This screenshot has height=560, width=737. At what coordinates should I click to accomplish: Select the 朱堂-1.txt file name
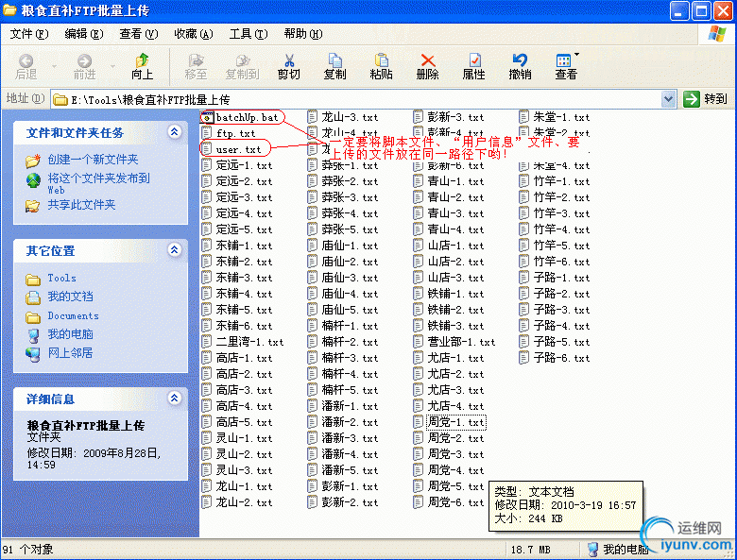[561, 117]
